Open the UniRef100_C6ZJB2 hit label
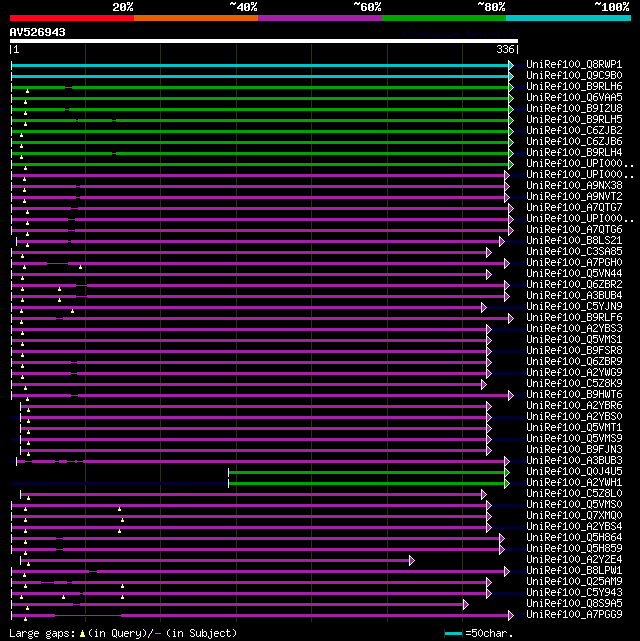The height and width of the screenshot is (641, 640). [574, 130]
